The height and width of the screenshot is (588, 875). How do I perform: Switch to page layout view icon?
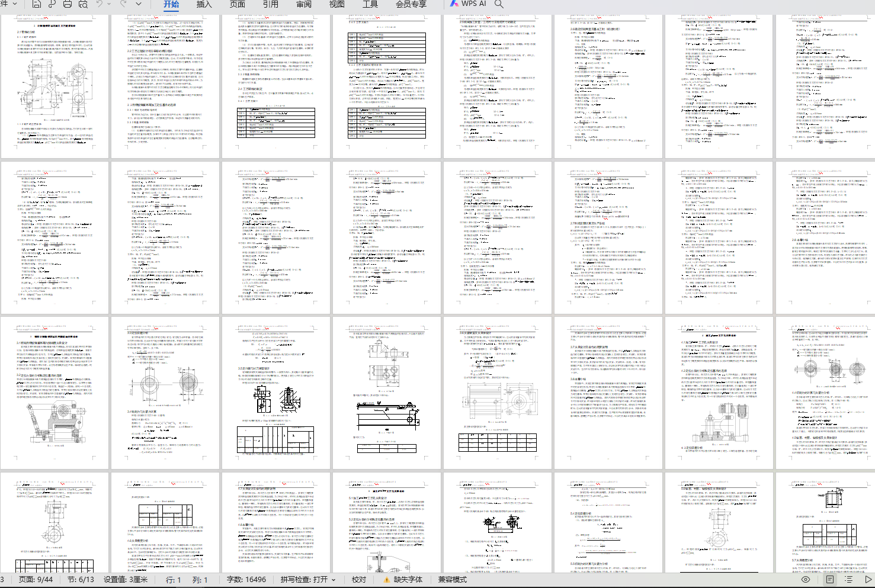830,580
